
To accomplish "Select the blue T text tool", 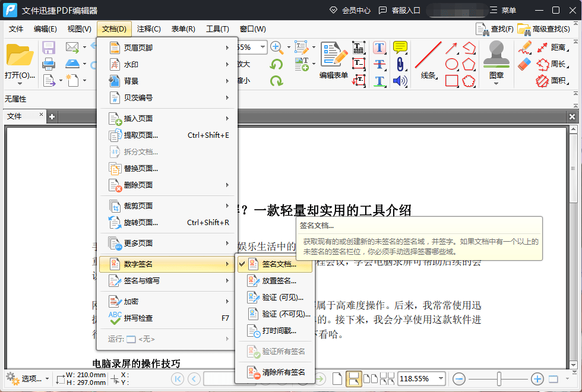I will click(379, 48).
